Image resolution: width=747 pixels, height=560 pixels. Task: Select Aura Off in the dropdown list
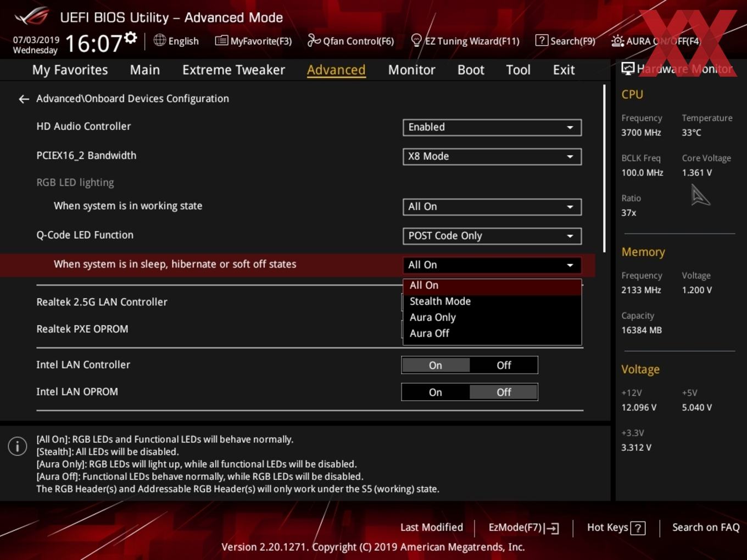coord(492,333)
